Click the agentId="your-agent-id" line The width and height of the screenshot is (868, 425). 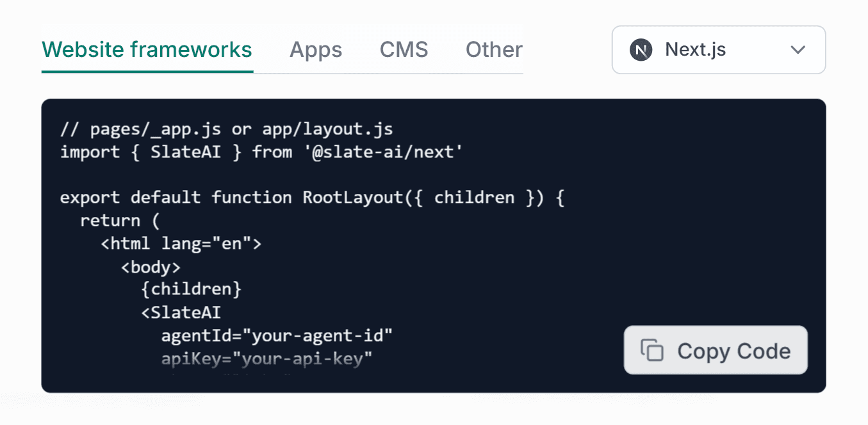[x=277, y=335]
